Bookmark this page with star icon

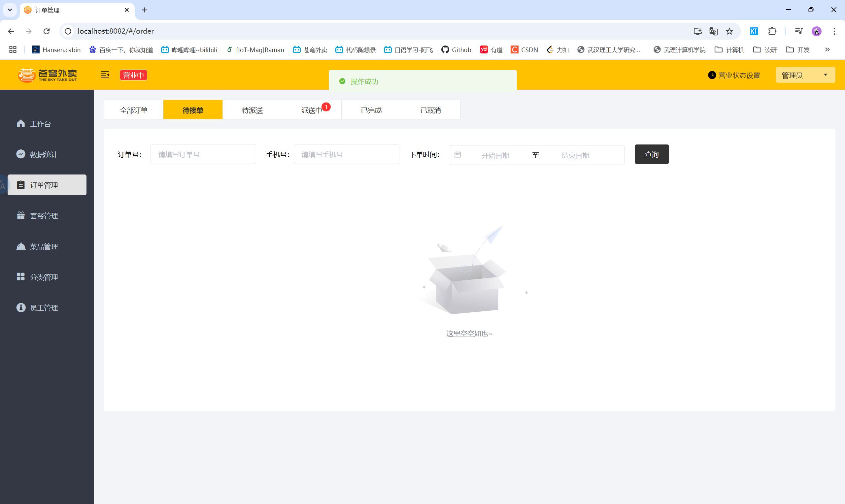[729, 31]
